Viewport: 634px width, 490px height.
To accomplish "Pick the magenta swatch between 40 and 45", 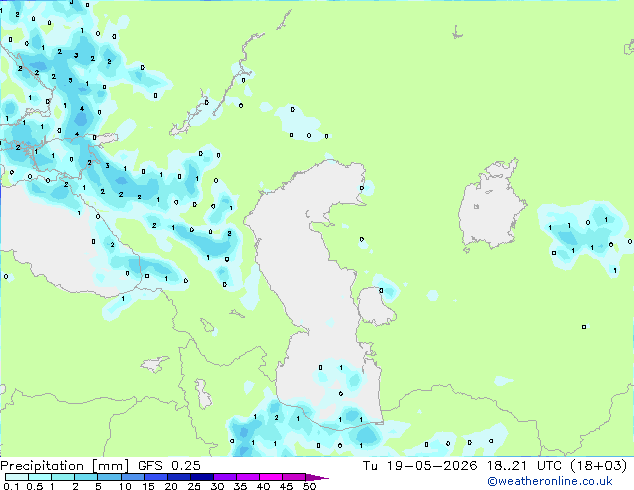I will point(271,477).
